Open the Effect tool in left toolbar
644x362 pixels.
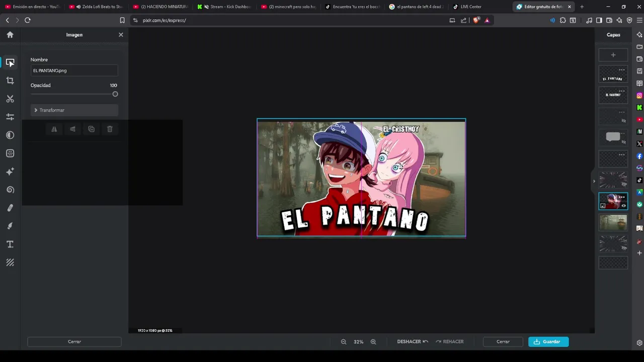(x=10, y=153)
